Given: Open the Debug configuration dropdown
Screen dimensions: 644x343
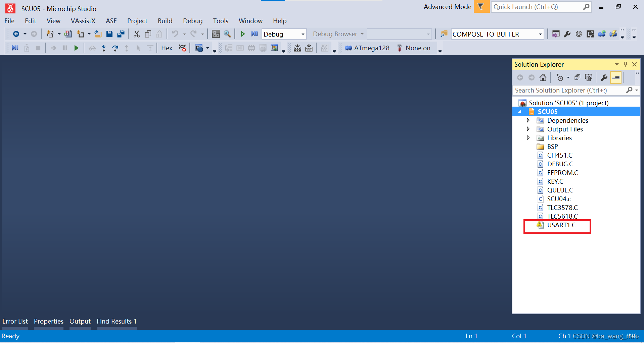Looking at the screenshot, I should 303,34.
